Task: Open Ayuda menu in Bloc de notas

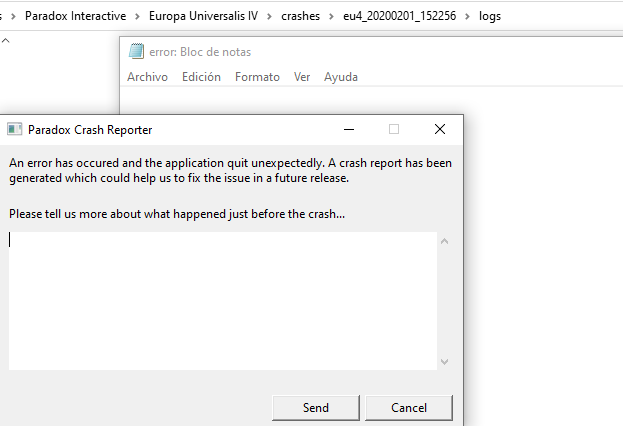Action: 341,77
